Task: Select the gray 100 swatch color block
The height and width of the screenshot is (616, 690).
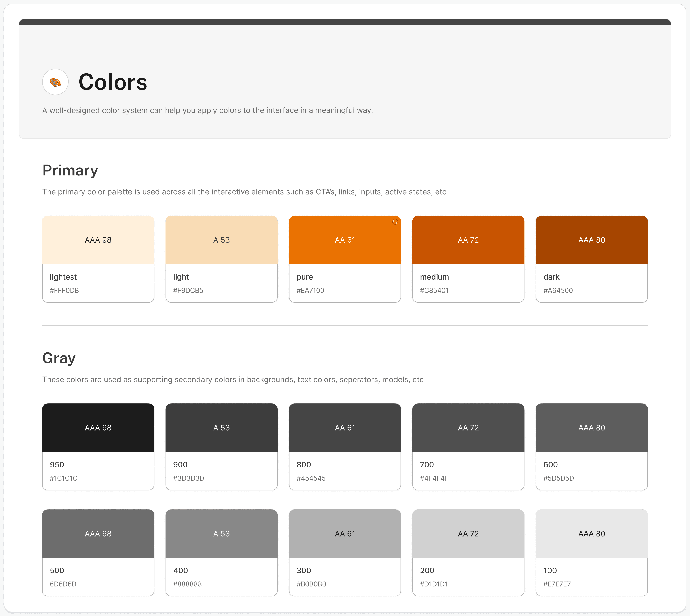Action: (592, 533)
